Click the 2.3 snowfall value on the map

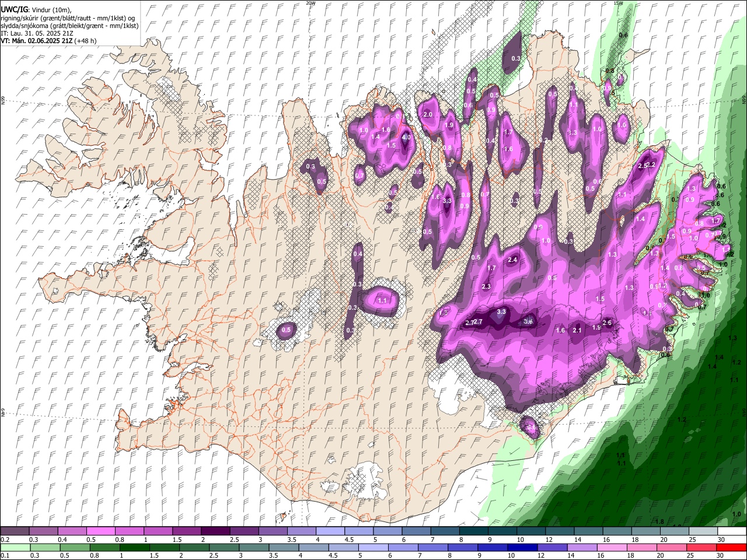[487, 286]
